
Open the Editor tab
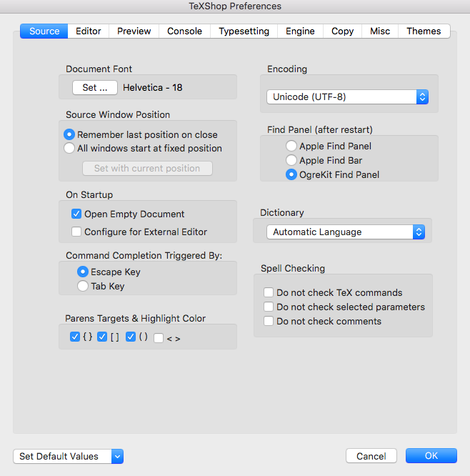89,31
